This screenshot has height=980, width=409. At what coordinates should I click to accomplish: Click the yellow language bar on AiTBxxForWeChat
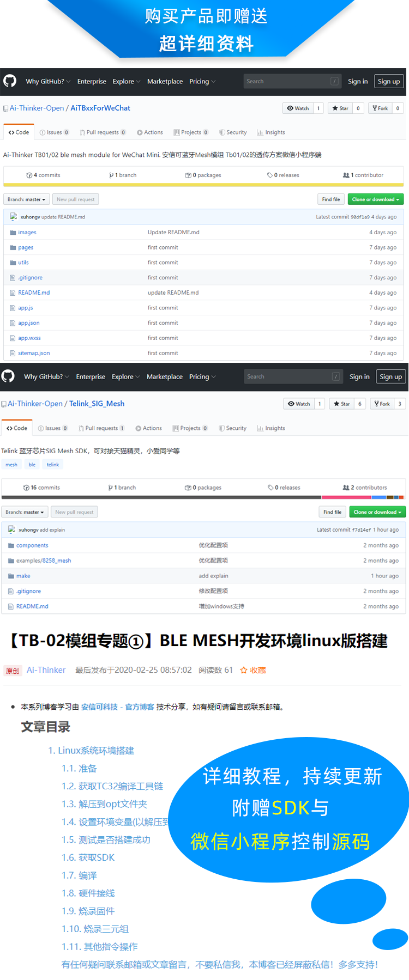tap(203, 185)
